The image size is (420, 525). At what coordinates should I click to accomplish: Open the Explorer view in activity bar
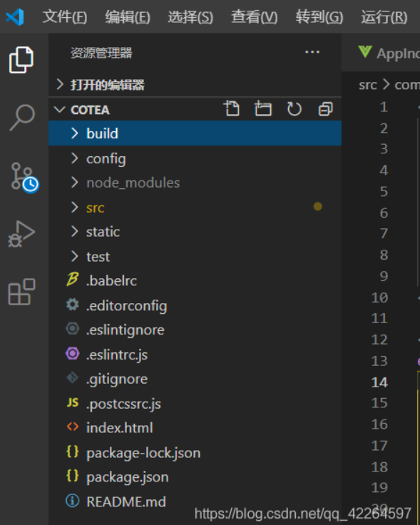click(x=21, y=60)
